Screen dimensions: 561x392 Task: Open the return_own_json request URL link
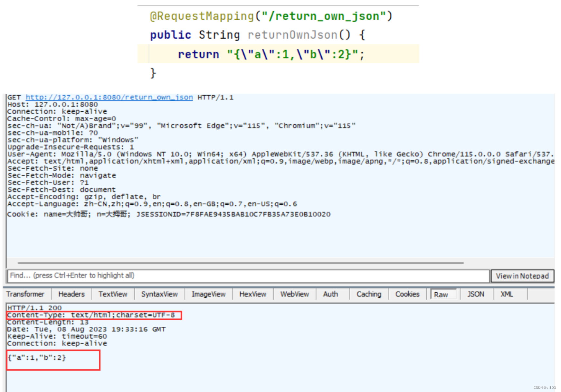pos(109,97)
